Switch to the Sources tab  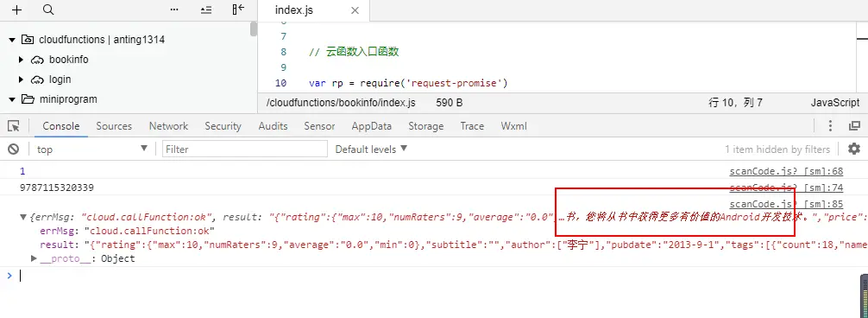(x=114, y=126)
